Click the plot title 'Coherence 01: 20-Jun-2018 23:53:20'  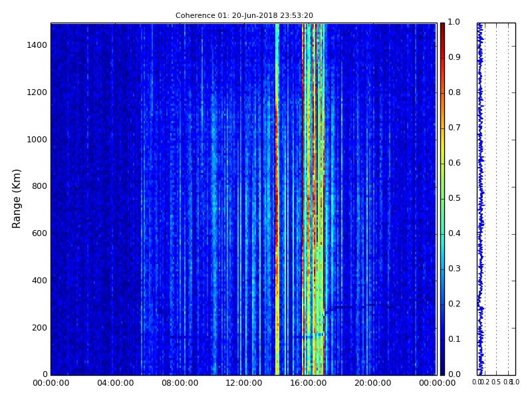(x=244, y=15)
